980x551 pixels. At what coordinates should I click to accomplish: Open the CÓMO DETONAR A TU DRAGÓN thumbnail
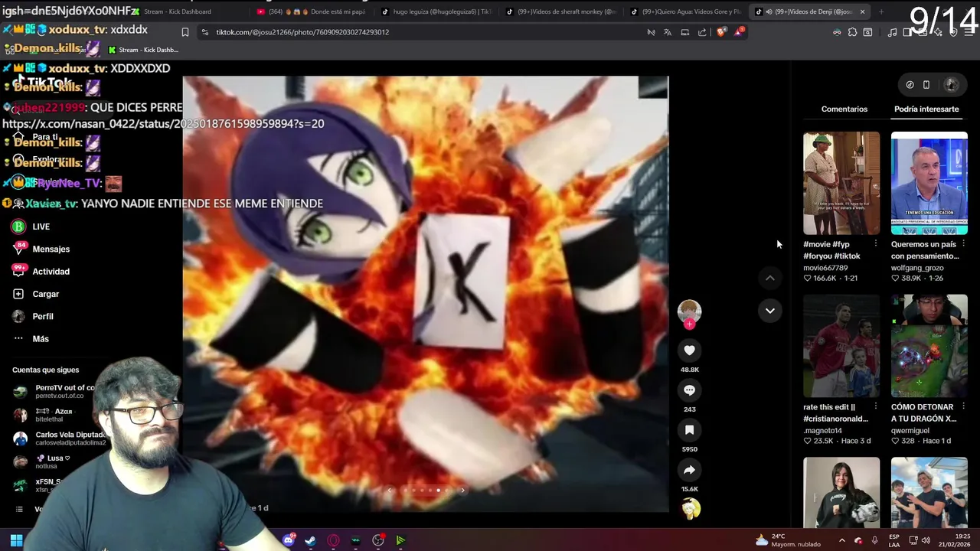point(929,346)
